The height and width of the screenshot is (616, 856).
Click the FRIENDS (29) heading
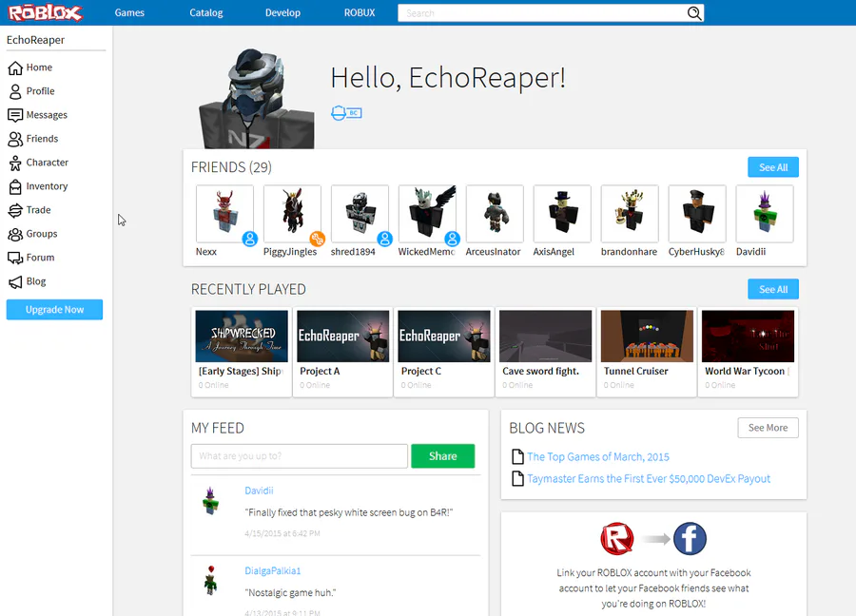coord(231,167)
